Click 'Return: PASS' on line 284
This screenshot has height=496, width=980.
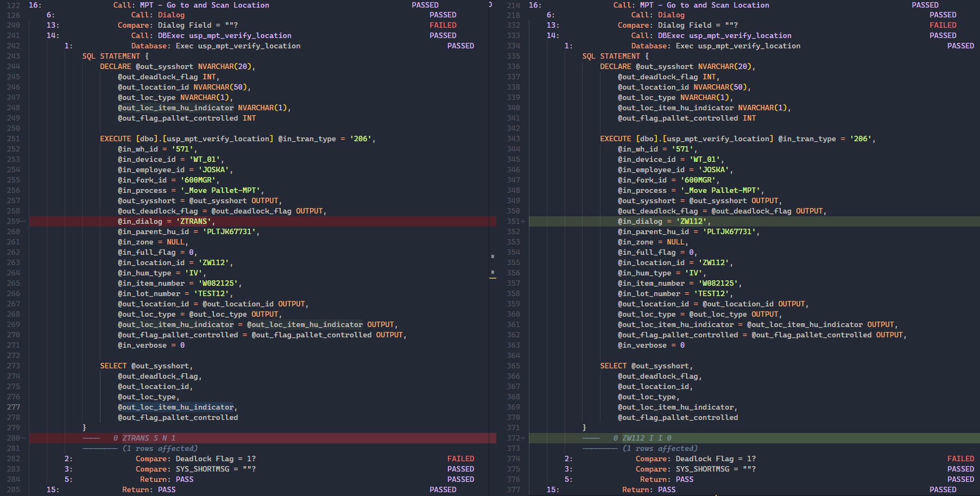coord(167,479)
